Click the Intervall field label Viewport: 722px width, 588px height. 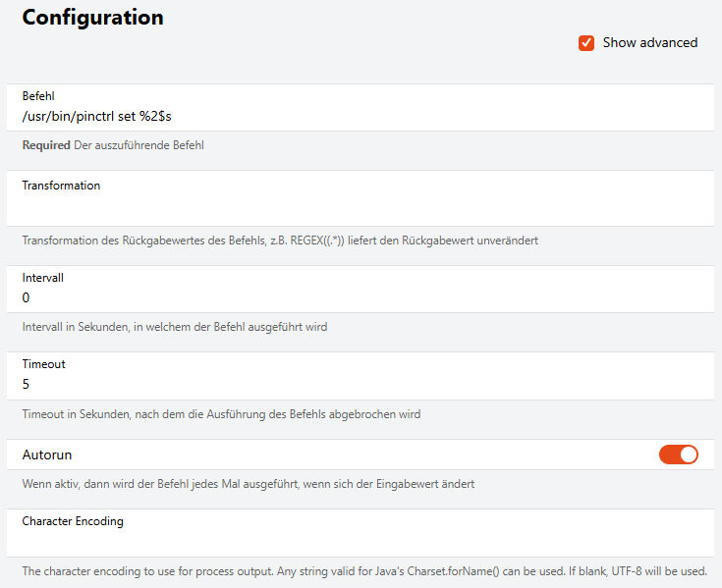[42, 279]
